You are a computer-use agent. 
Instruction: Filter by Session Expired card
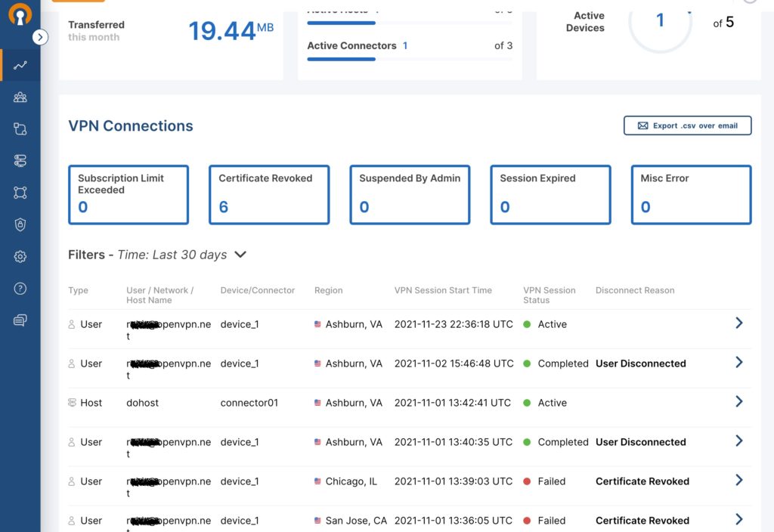(550, 195)
